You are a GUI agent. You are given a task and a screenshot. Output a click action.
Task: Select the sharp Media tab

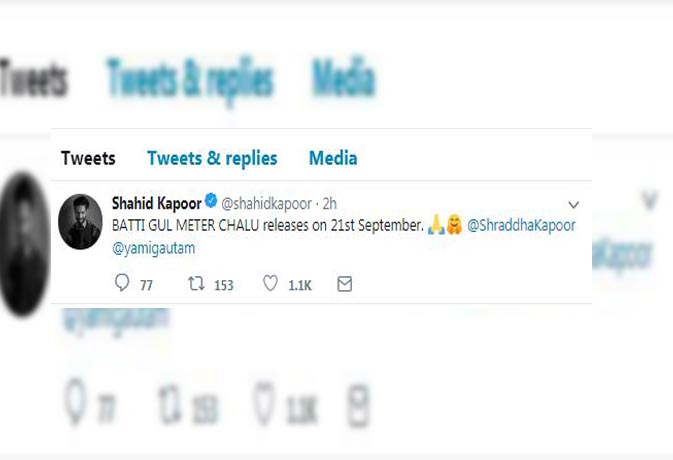pos(333,158)
